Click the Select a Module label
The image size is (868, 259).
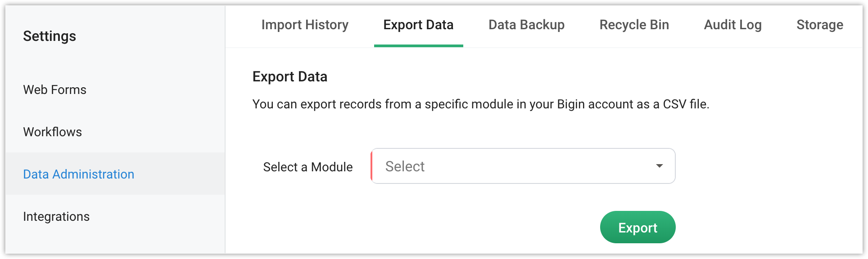[x=308, y=167]
